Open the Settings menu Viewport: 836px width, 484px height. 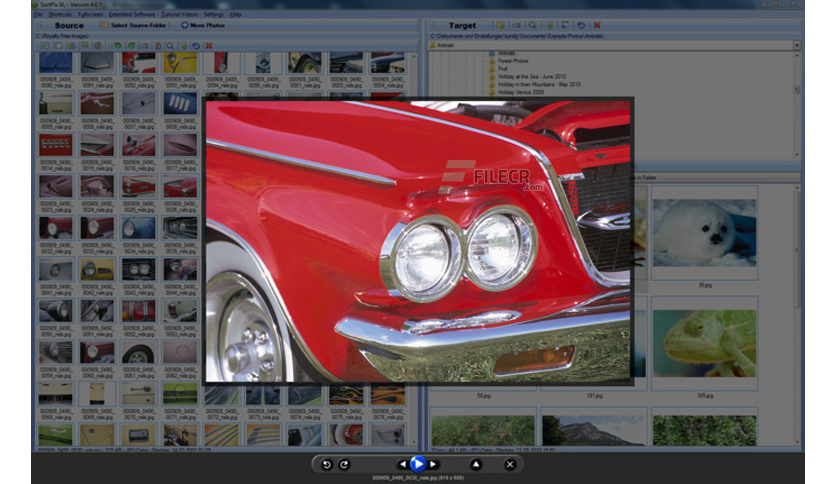(214, 14)
